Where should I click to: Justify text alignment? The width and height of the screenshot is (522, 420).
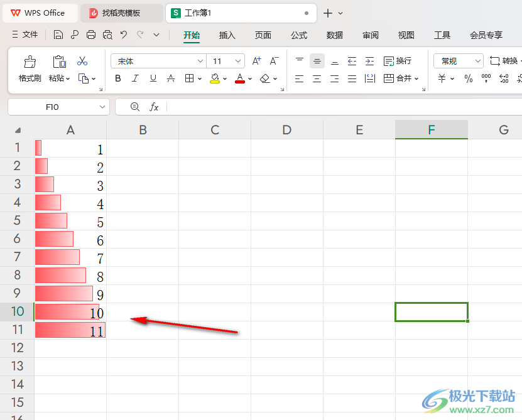pos(352,78)
